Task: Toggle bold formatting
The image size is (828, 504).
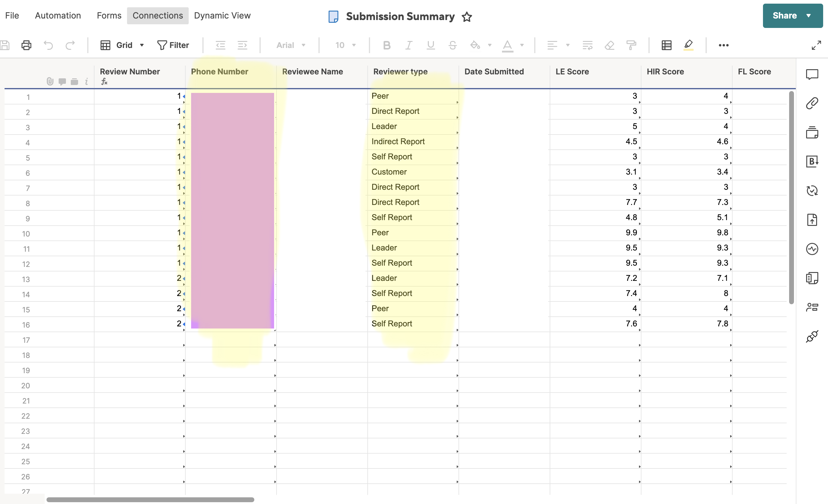Action: point(387,45)
